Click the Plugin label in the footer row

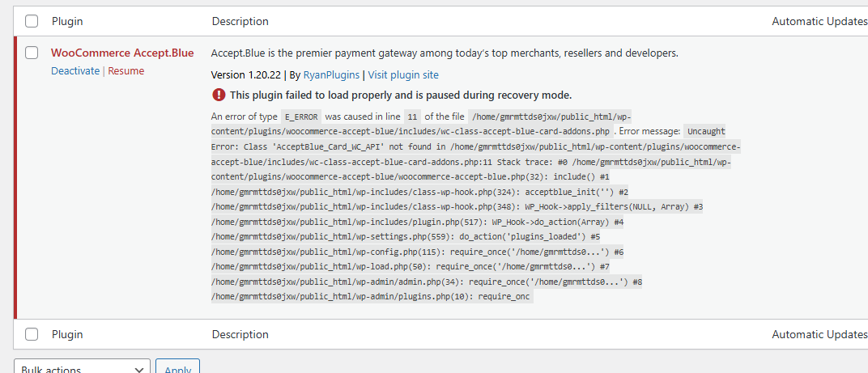67,334
